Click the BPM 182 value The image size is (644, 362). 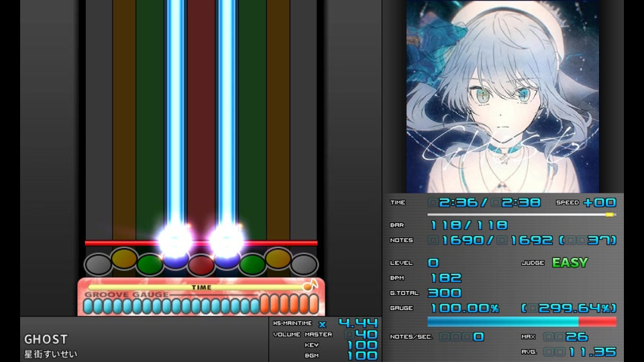pyautogui.click(x=445, y=278)
